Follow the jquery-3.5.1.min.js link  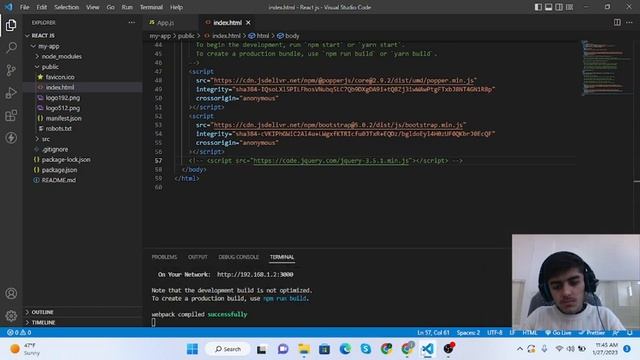click(x=331, y=160)
